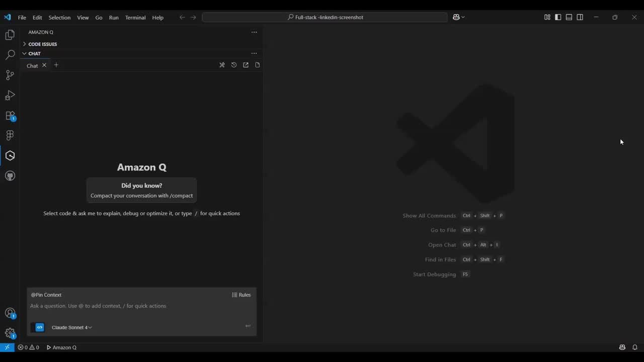Toggle the primary side bar
The image size is (644, 362).
(558, 17)
